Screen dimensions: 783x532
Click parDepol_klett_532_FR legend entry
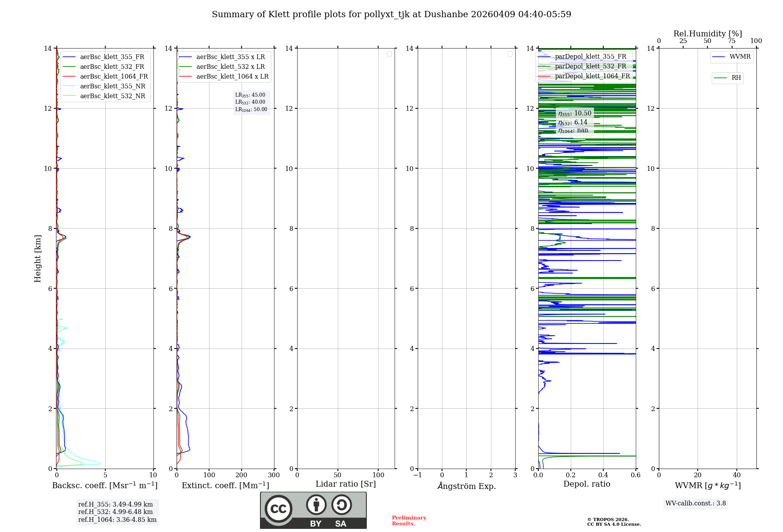(x=590, y=66)
